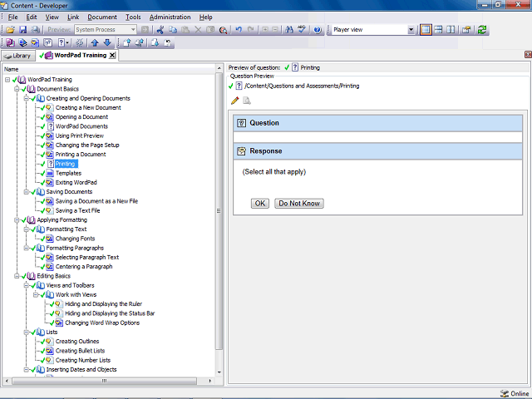Select the Changing Fonts topic

click(x=75, y=239)
